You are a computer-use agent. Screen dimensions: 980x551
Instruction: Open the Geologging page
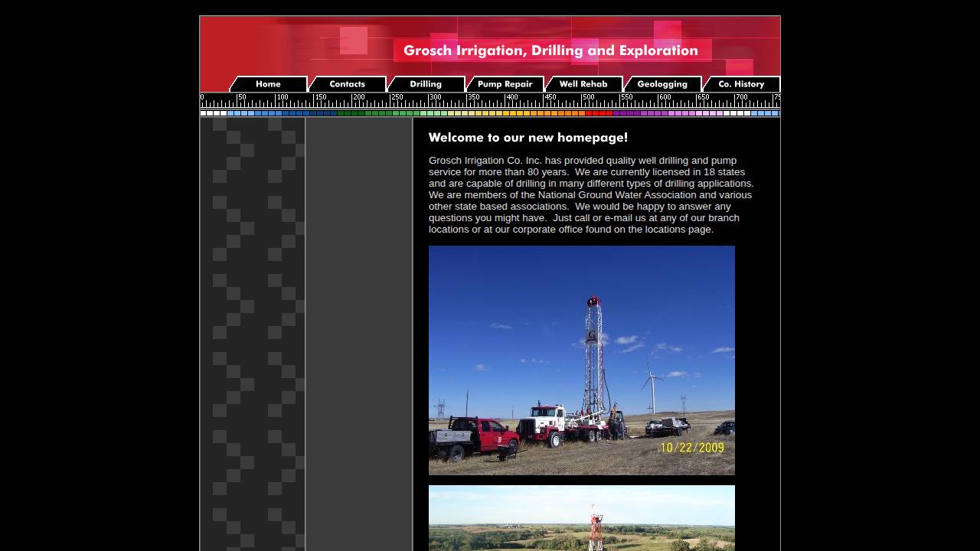pyautogui.click(x=662, y=84)
